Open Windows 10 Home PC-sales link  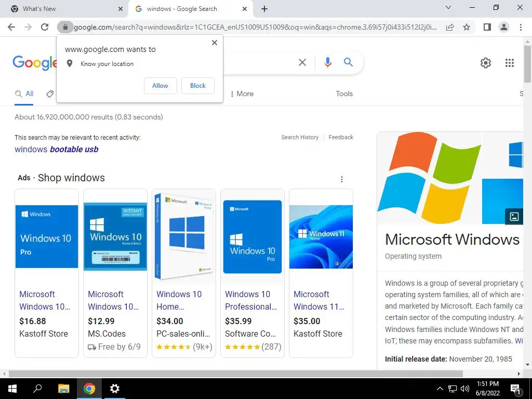click(179, 300)
